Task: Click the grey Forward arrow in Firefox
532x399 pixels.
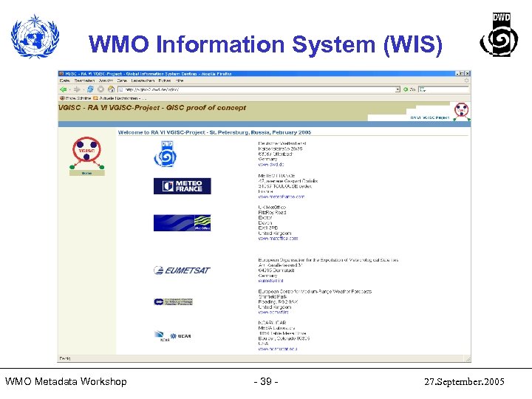Action: tap(77, 89)
